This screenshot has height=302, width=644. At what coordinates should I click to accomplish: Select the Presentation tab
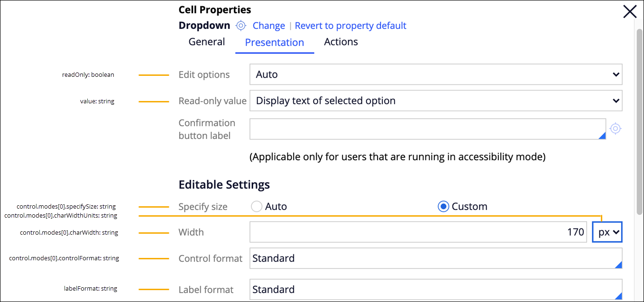274,42
